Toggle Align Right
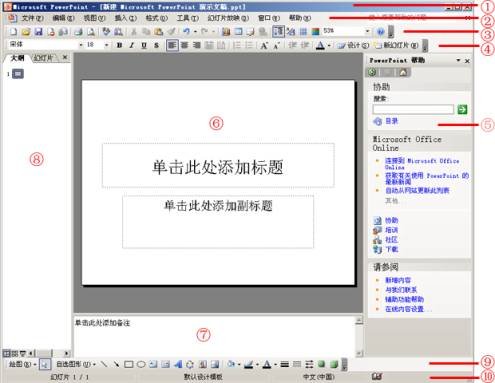 (197, 45)
